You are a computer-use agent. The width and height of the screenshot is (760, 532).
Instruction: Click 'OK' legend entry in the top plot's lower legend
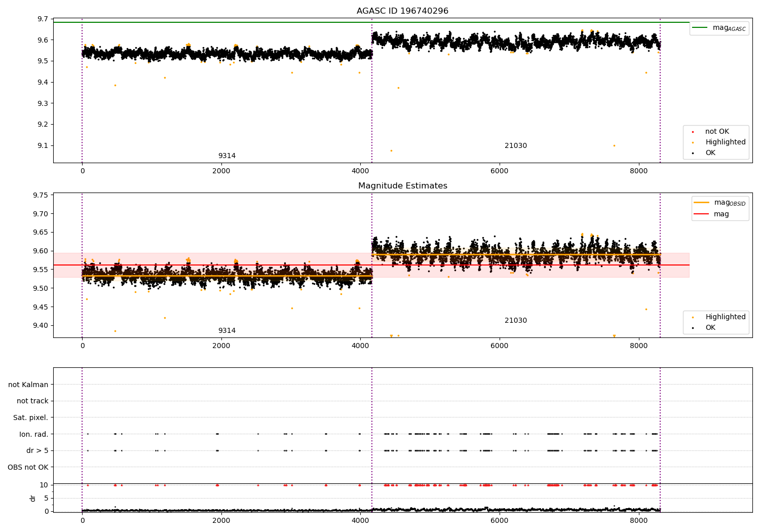pos(710,153)
